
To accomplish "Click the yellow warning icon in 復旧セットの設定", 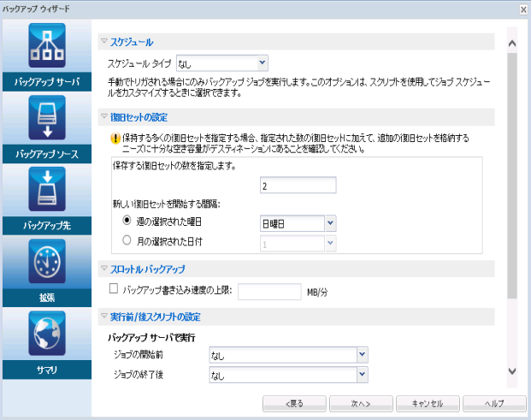I will click(x=115, y=139).
